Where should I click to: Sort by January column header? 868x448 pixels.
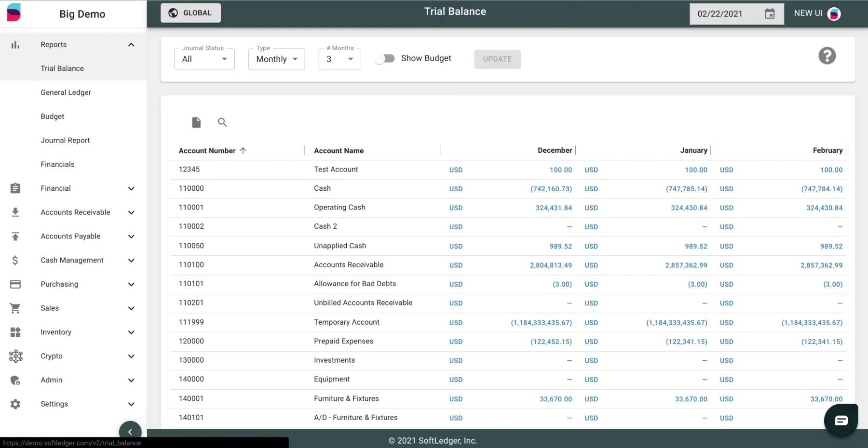[x=693, y=150]
